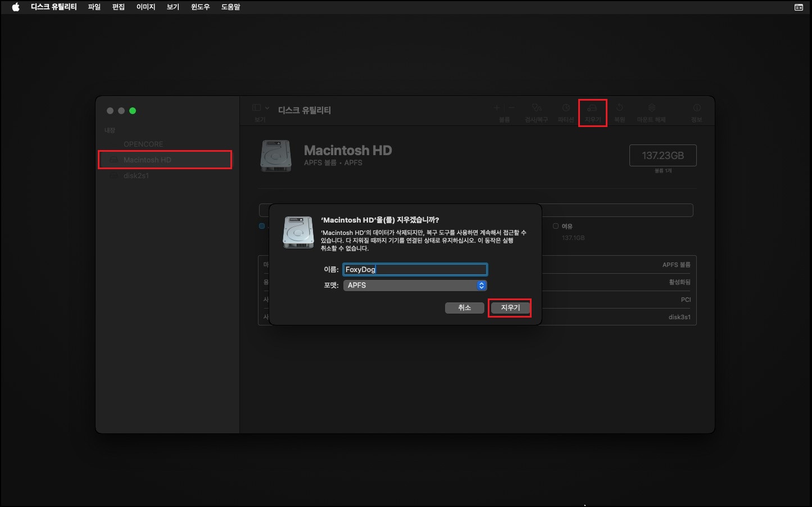This screenshot has height=507, width=812.
Task: Click the 복원 restore icon
Action: pos(619,107)
